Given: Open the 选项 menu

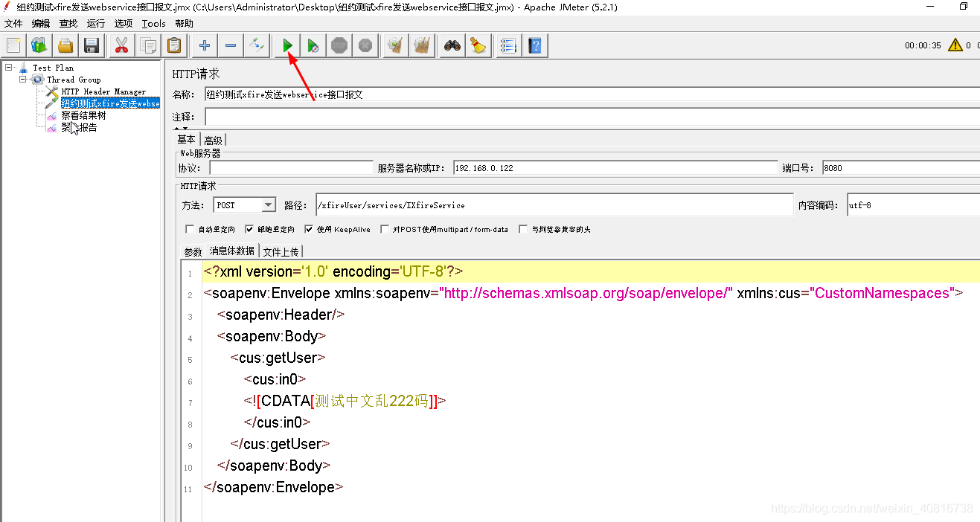Looking at the screenshot, I should coord(124,23).
